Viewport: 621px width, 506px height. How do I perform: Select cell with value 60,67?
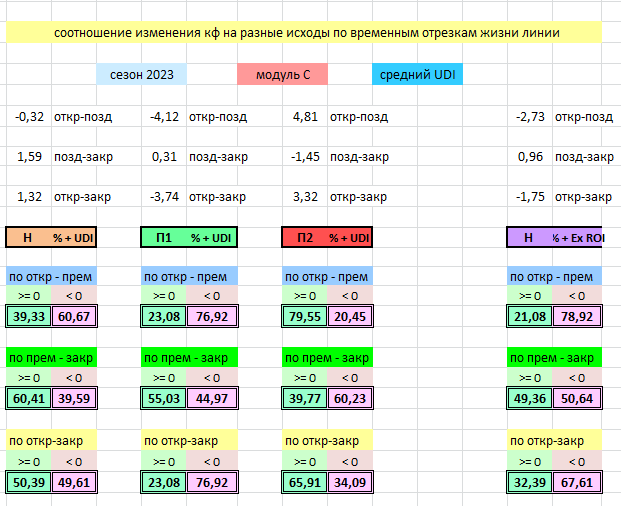74,316
